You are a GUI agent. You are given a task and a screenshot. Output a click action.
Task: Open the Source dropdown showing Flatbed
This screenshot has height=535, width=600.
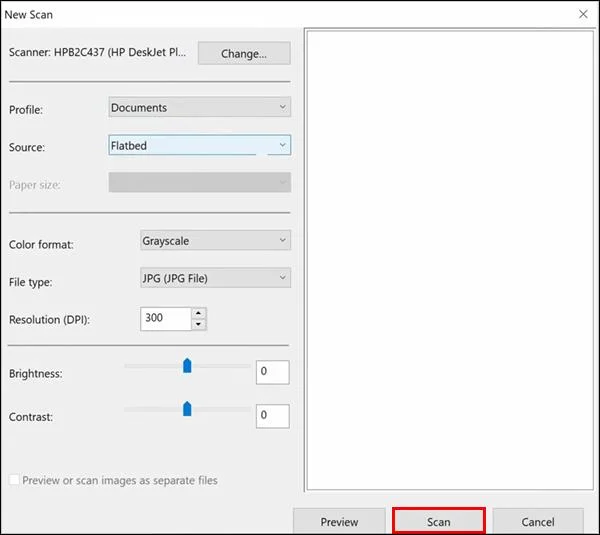(x=199, y=145)
